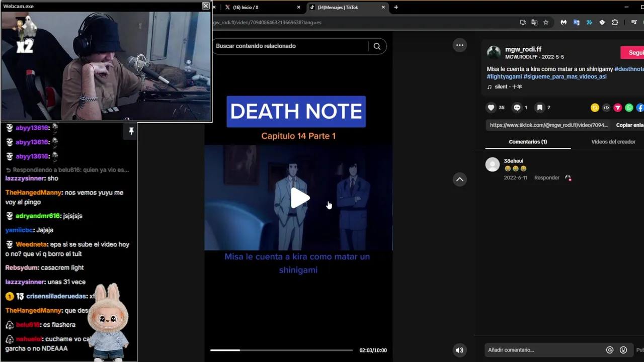Focus Buscar contenido relacionado search field
Image resolution: width=644 pixels, height=362 pixels.
point(291,46)
